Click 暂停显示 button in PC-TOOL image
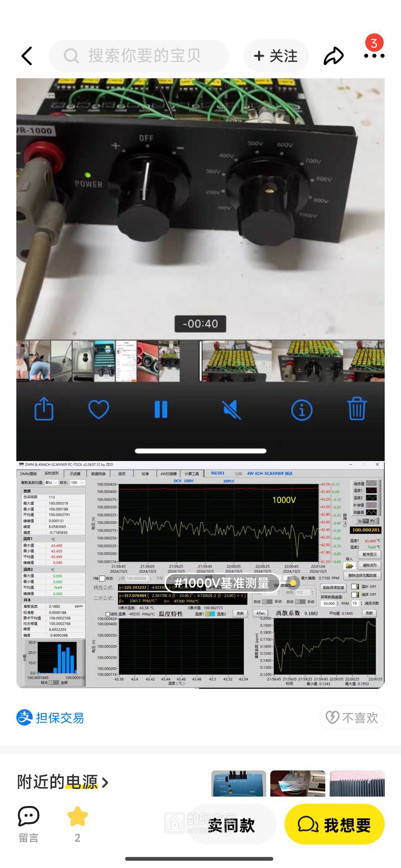This screenshot has width=401, height=868. 369,554
